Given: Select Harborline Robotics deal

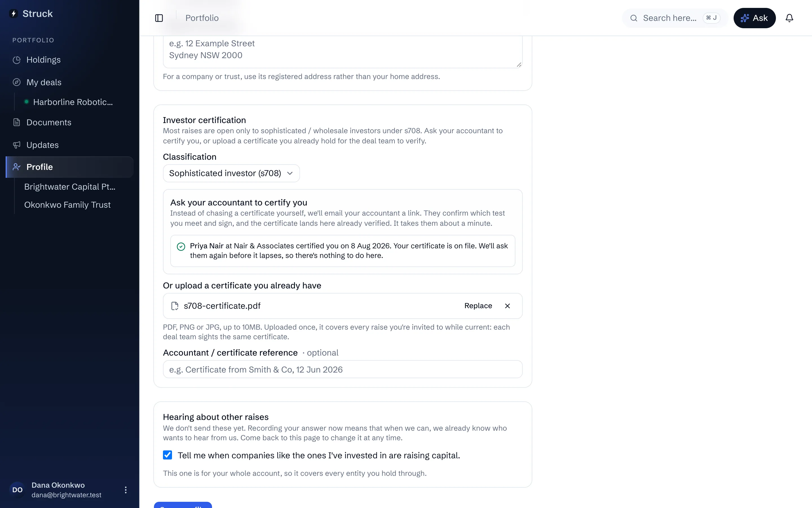Looking at the screenshot, I should click(73, 102).
